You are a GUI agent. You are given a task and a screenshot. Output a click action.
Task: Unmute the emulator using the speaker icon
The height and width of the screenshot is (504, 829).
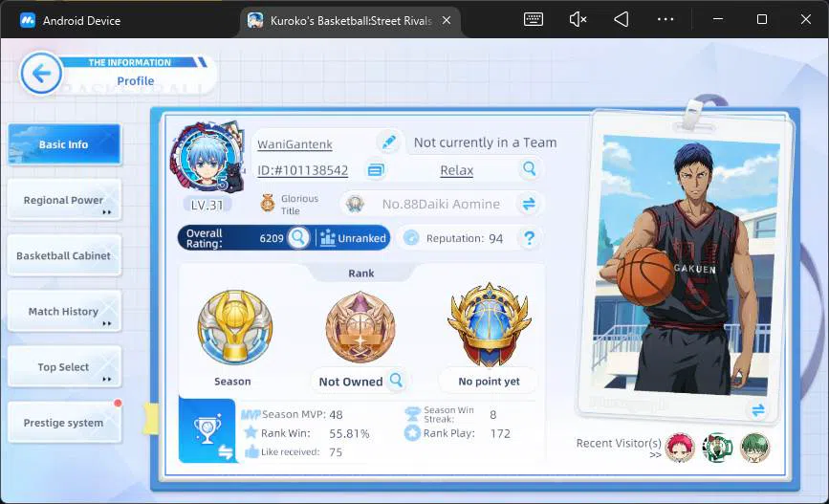[x=578, y=19]
